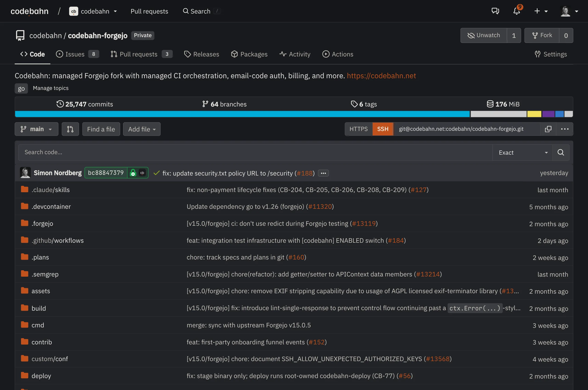The image size is (588, 390).
Task: Click the watchers count 1
Action: pos(514,35)
